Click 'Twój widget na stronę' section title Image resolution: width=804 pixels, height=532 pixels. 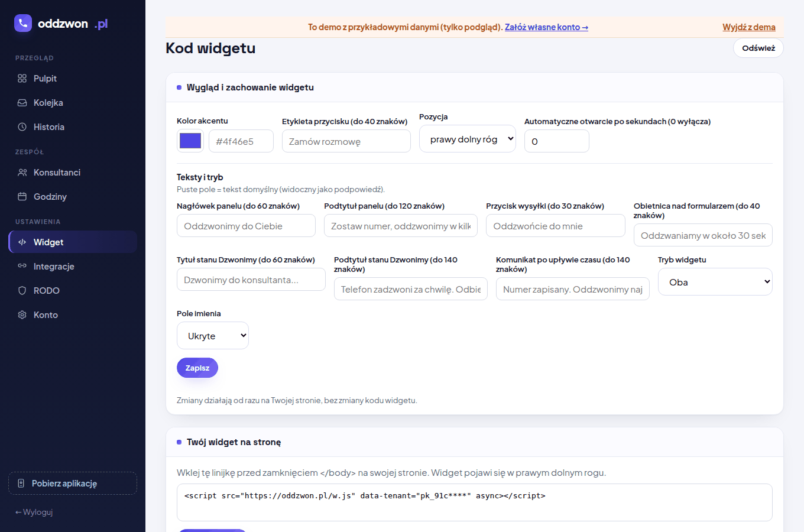tap(234, 442)
